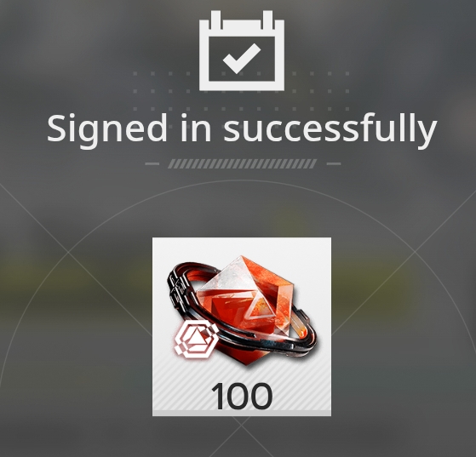This screenshot has width=476, height=457.
Task: Click the calendar's left binder ring
Action: tap(215, 20)
